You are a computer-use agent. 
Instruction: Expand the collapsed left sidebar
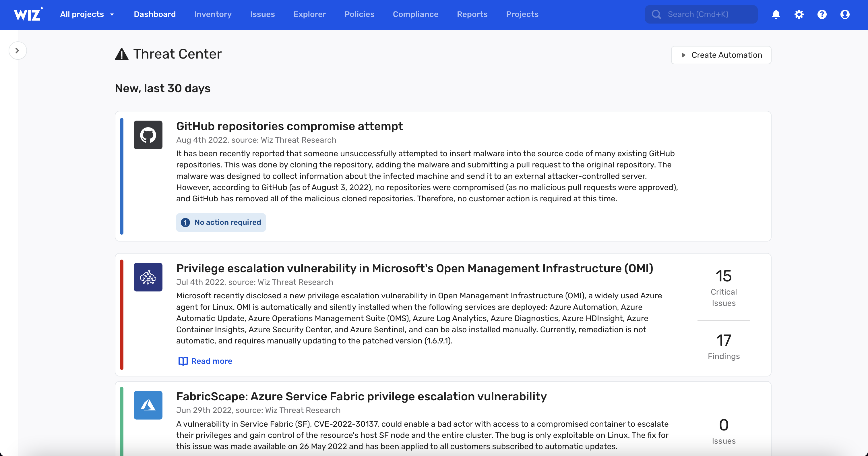17,51
